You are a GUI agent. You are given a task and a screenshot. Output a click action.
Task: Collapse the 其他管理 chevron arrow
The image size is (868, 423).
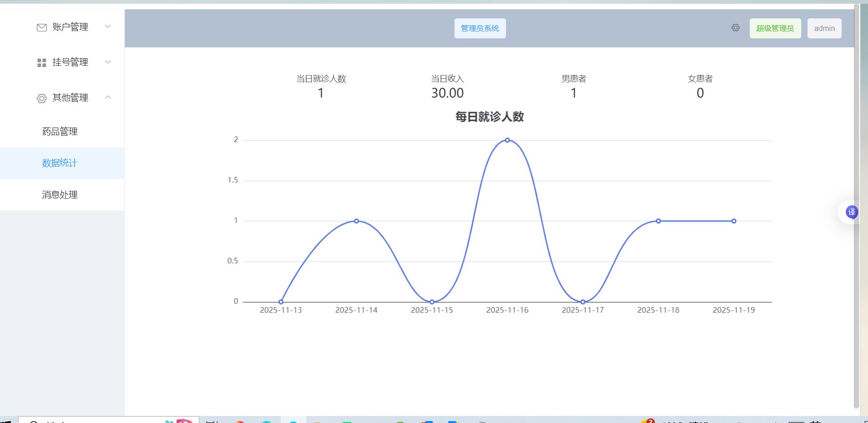coord(108,98)
